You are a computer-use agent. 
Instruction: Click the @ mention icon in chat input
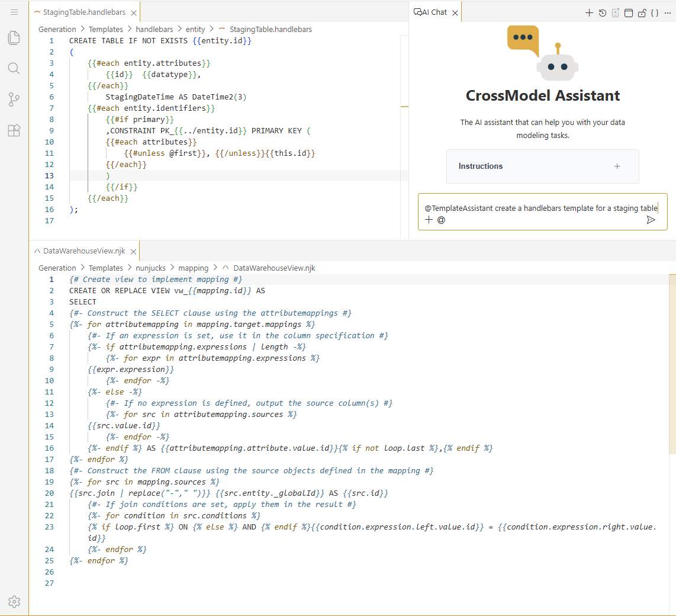click(441, 220)
